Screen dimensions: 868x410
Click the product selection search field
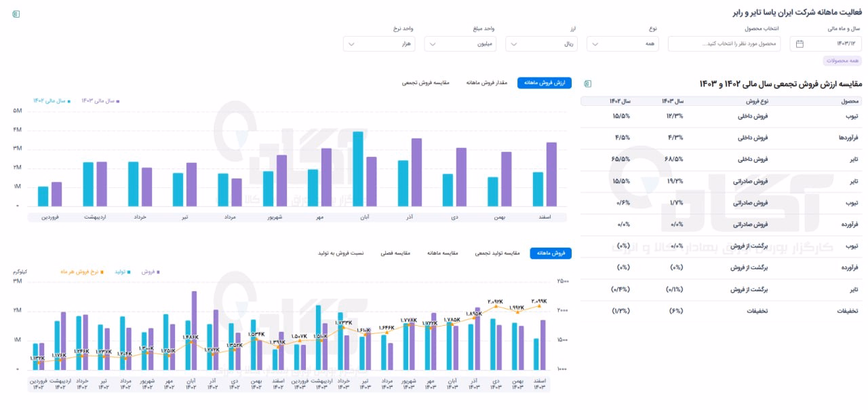coord(724,44)
